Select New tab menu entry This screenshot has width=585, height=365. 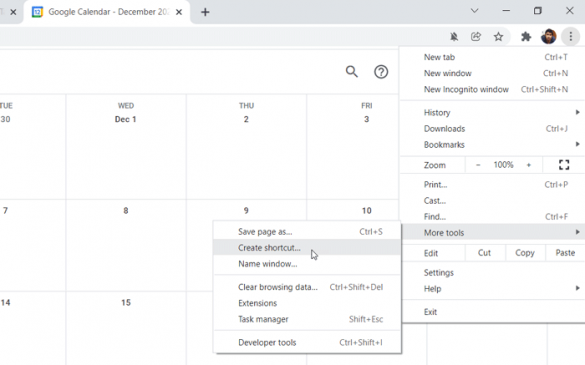[x=492, y=57]
